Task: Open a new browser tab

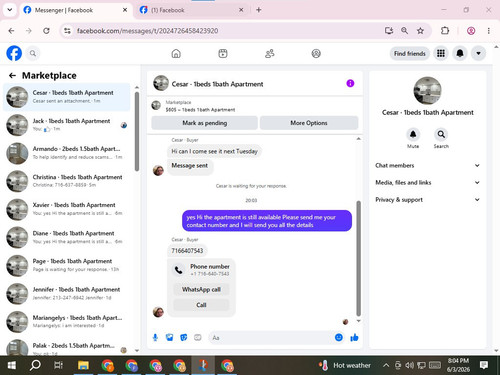Action: click(259, 10)
